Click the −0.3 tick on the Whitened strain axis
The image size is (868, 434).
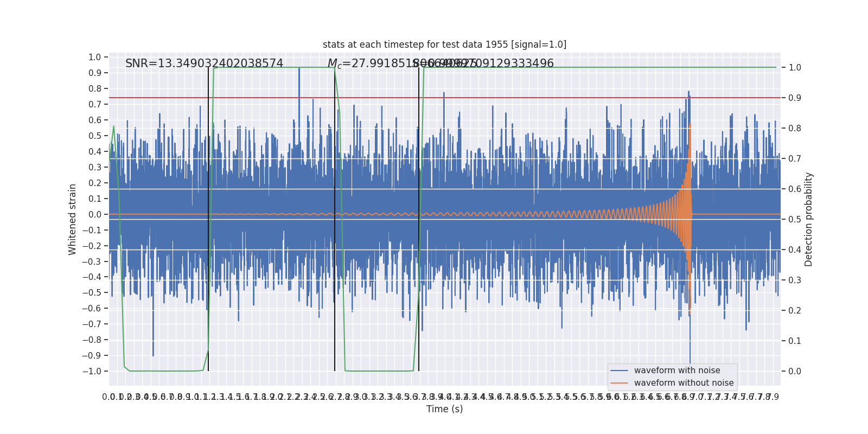[x=92, y=261]
